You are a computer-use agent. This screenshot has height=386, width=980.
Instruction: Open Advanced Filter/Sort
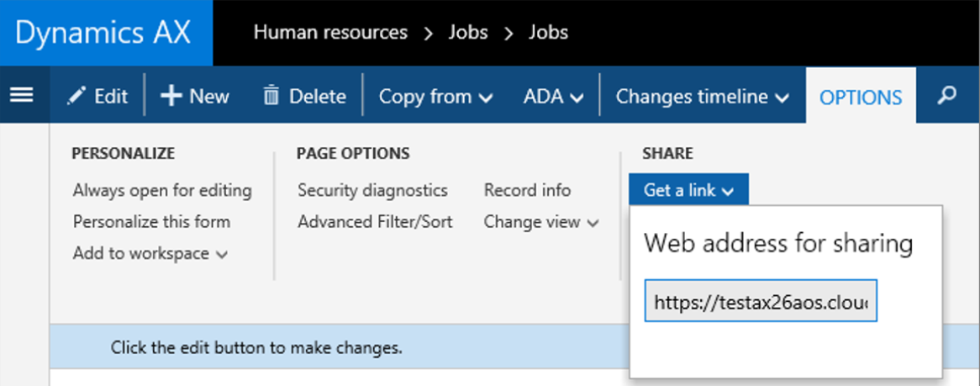(x=375, y=222)
